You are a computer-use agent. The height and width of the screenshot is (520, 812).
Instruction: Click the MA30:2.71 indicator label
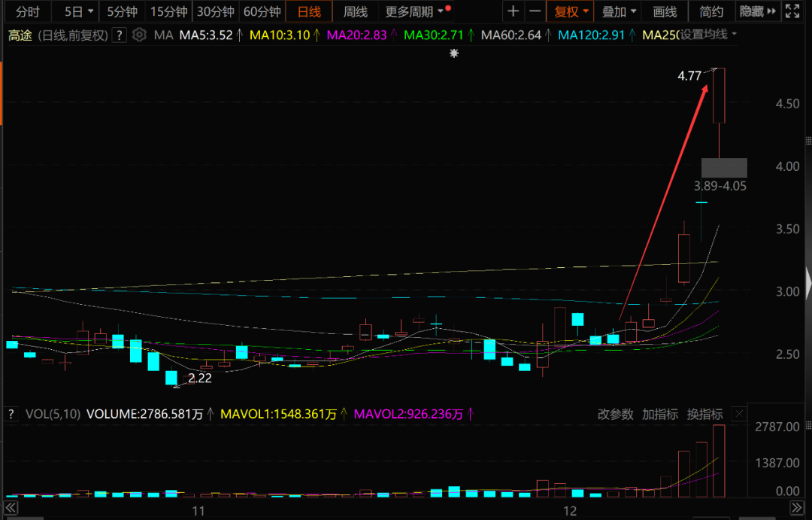point(434,35)
